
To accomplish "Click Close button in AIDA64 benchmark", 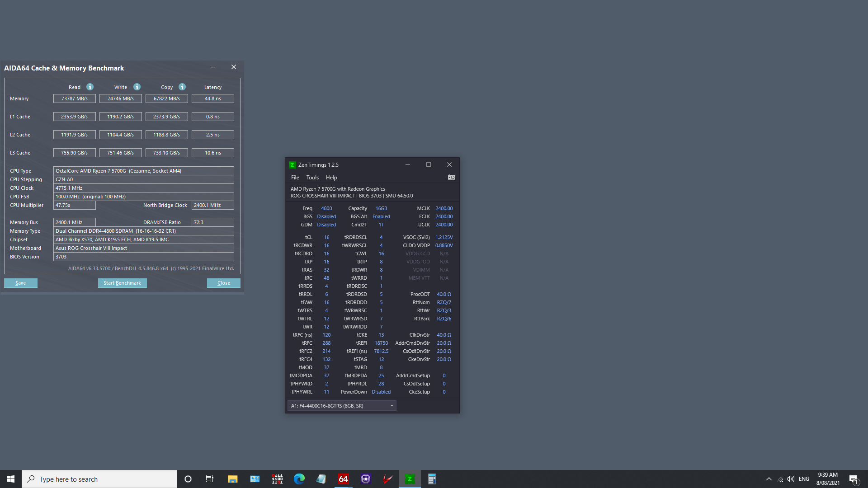I will click(x=224, y=283).
